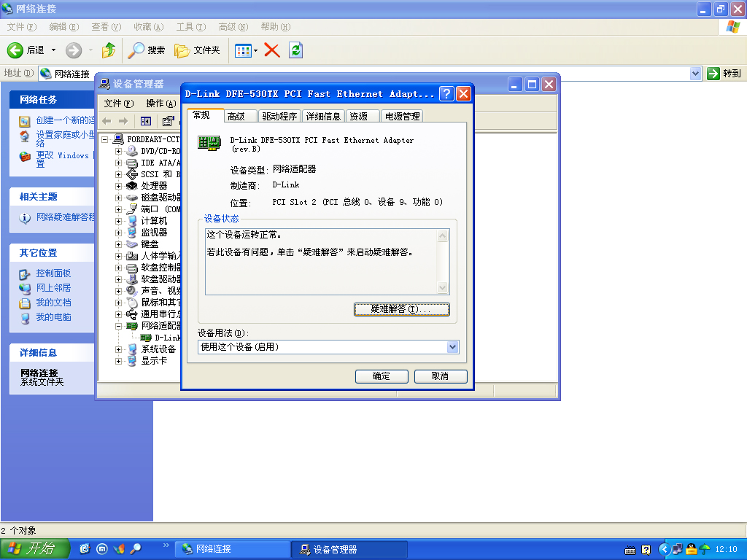Open the 操作 menu in Device Manager
Image resolution: width=747 pixels, height=560 pixels.
[x=161, y=104]
